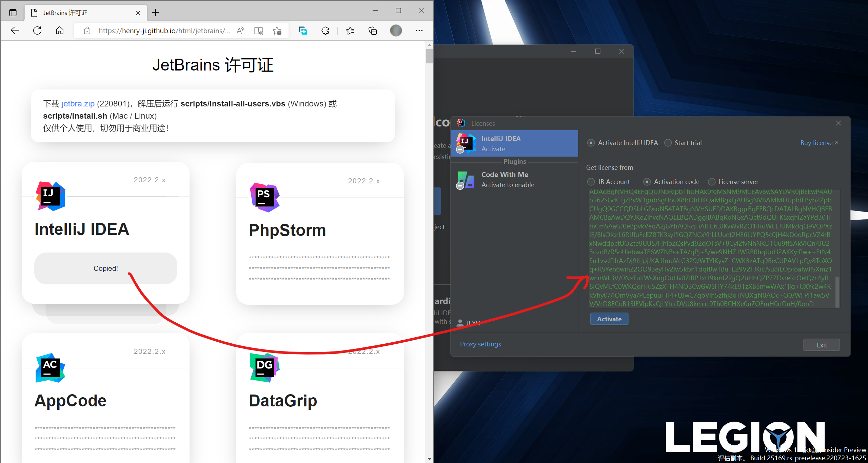The height and width of the screenshot is (463, 868).
Task: Choose License server license source
Action: click(712, 182)
